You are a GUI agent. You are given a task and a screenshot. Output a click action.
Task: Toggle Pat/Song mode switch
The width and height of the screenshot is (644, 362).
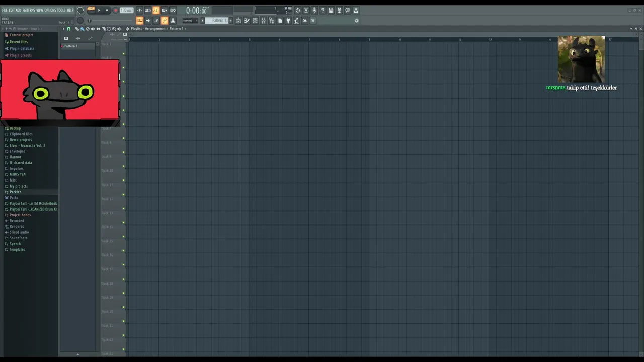point(91,10)
